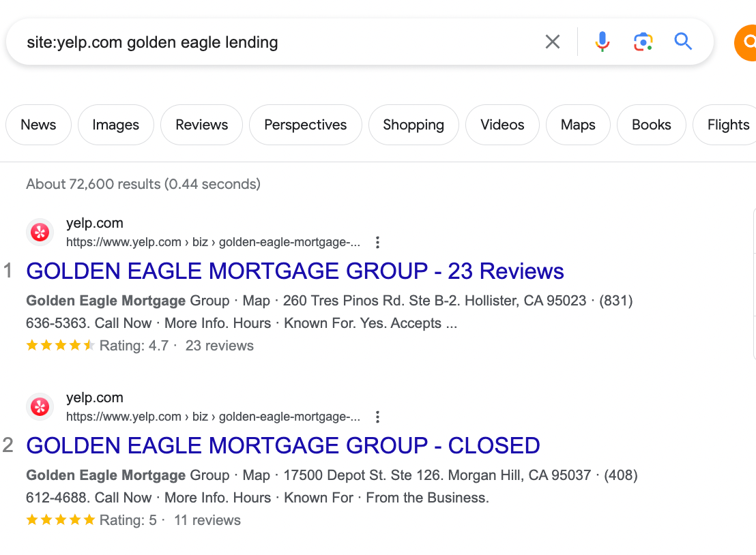
Task: Click the 11 reviews link under the CLOSED result
Action: [207, 520]
